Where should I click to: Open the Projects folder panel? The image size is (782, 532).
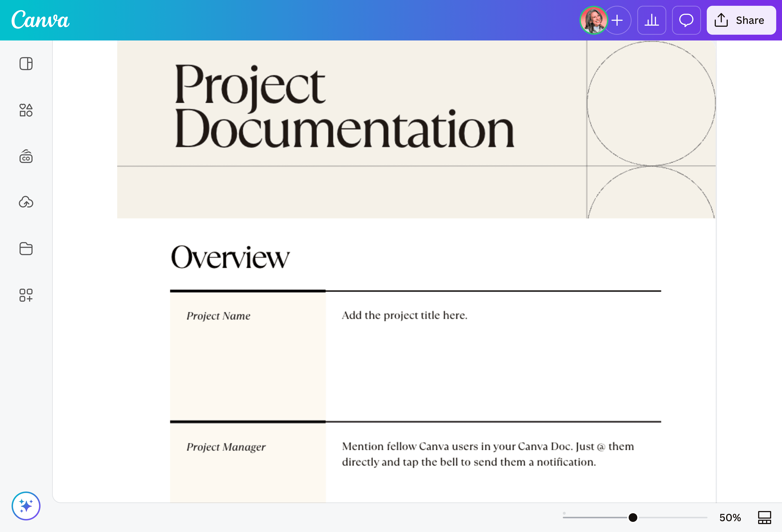(26, 249)
